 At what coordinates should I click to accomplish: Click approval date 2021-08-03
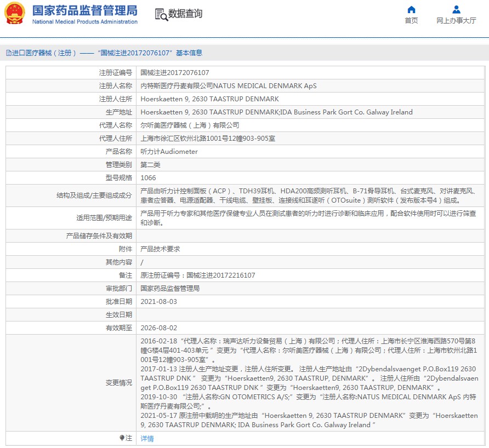pyautogui.click(x=159, y=302)
